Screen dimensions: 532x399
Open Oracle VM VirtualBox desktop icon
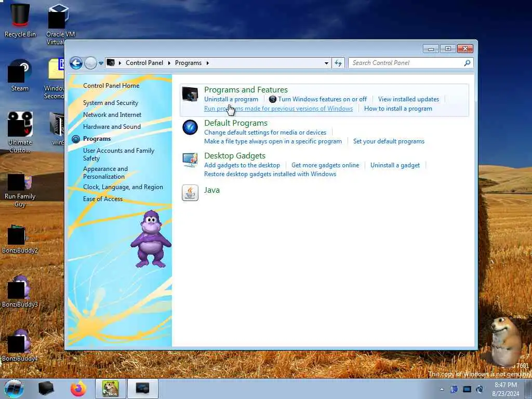coord(60,24)
